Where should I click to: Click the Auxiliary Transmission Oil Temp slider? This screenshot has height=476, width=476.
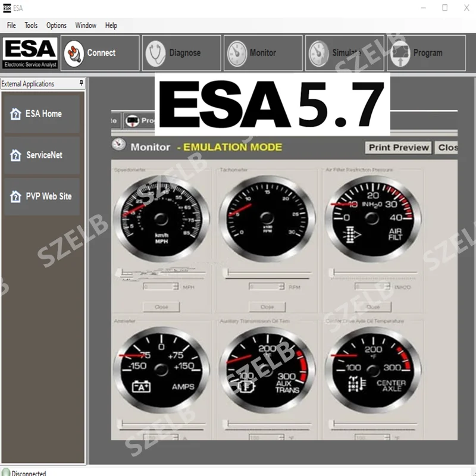267,424
